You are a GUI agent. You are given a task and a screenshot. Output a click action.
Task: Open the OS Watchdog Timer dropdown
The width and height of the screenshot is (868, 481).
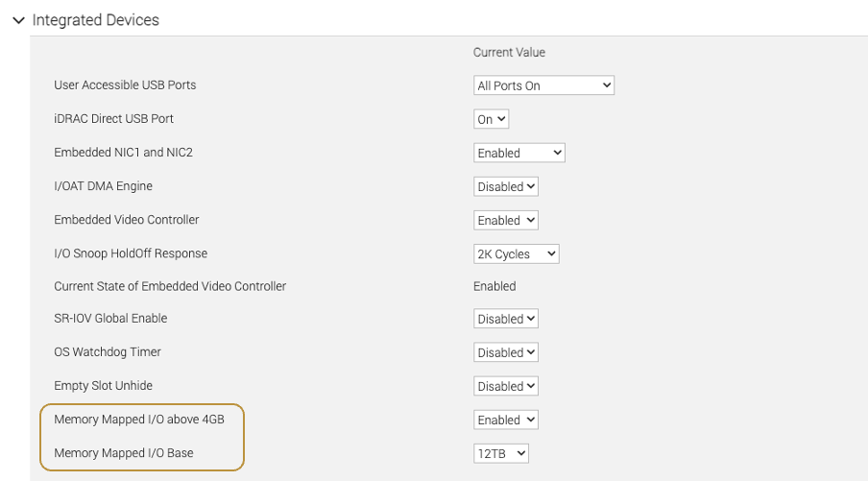pyautogui.click(x=506, y=352)
